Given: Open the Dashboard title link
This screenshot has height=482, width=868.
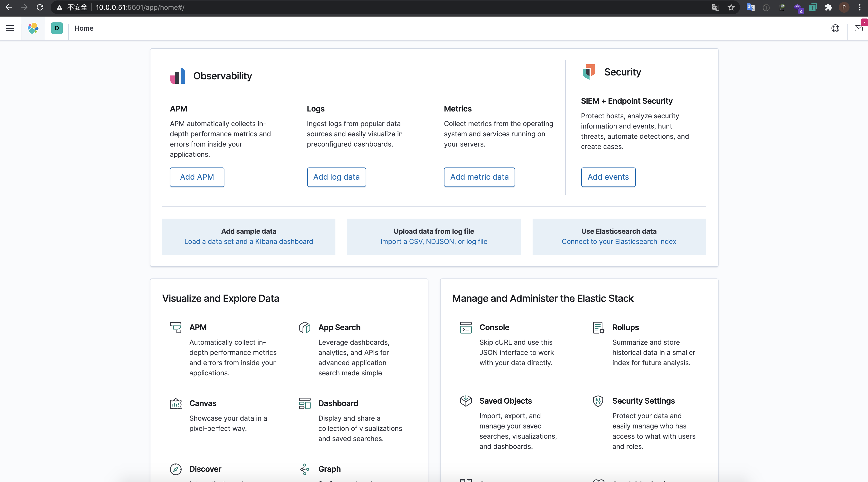Looking at the screenshot, I should click(x=338, y=403).
